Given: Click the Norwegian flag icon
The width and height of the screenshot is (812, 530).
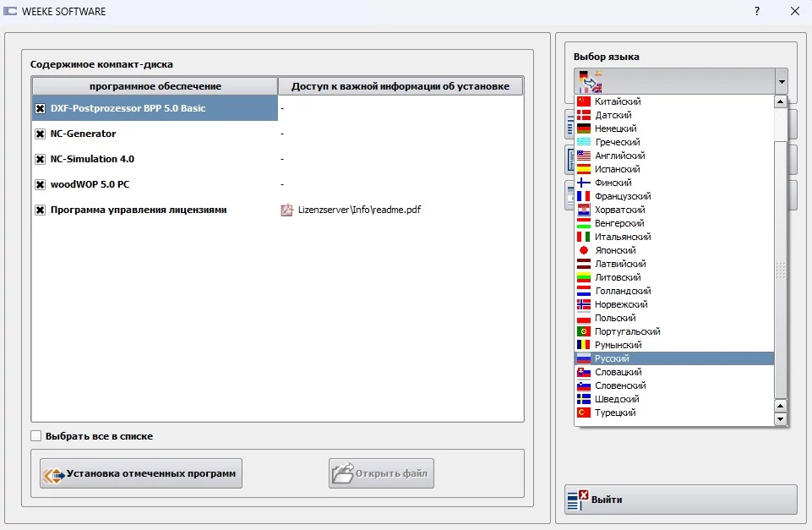Looking at the screenshot, I should click(584, 304).
